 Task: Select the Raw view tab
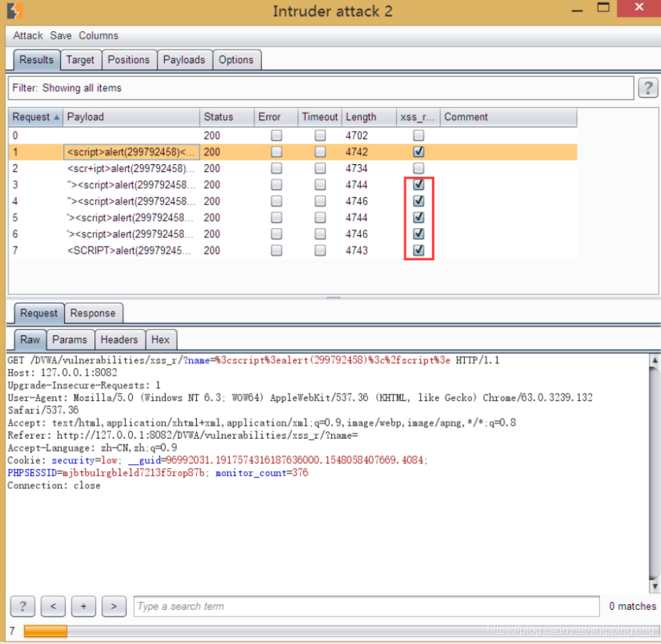tap(30, 340)
